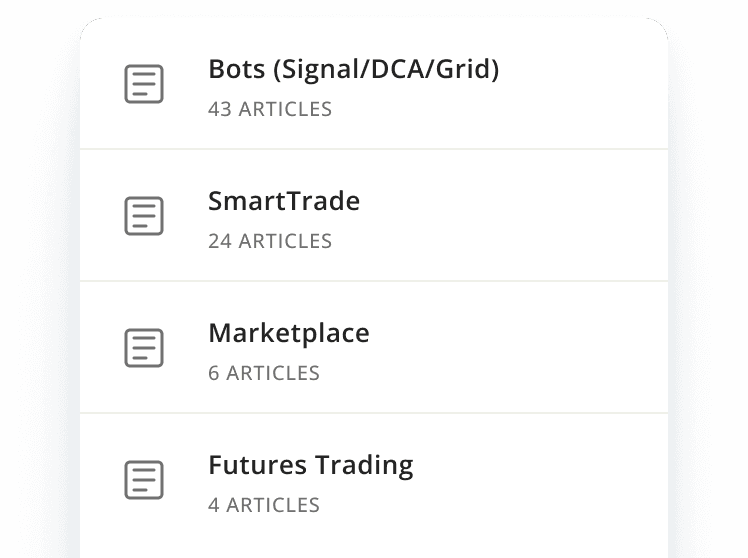Click the article icon next to SmartTrade

[144, 216]
